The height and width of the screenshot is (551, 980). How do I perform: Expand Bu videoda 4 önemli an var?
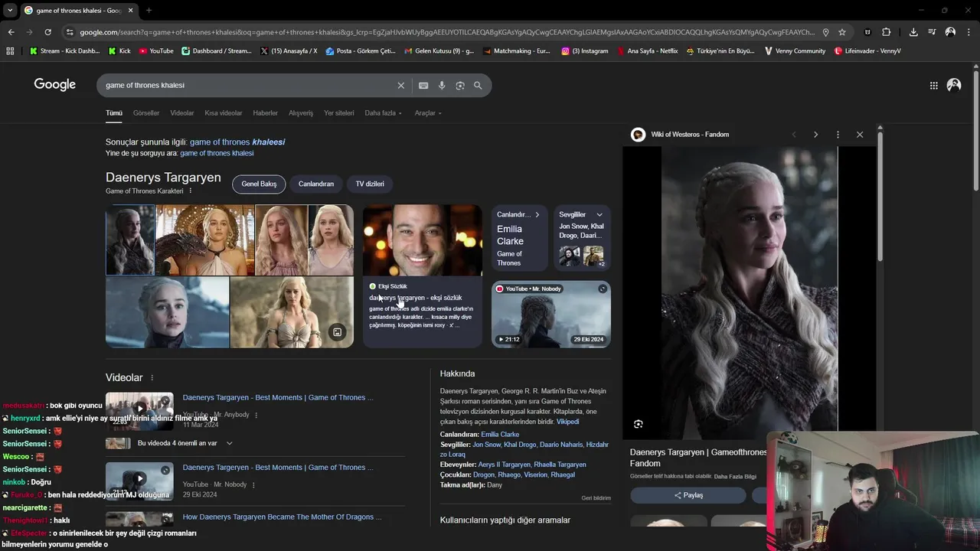pos(229,443)
